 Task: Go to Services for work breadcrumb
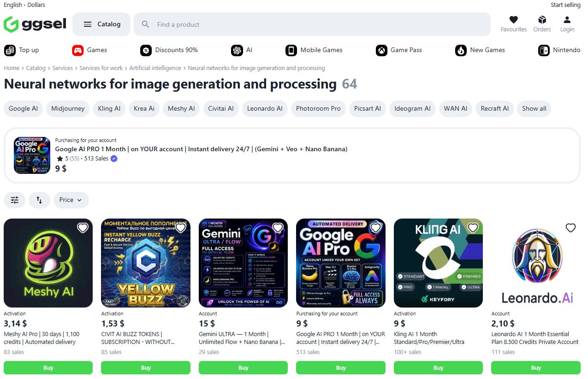point(101,68)
